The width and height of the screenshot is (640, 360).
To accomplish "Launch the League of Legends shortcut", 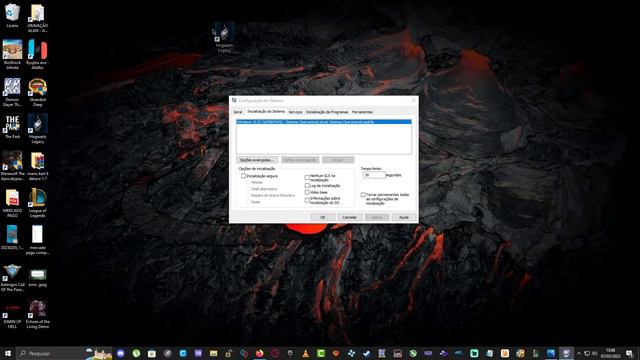I will point(38,203).
